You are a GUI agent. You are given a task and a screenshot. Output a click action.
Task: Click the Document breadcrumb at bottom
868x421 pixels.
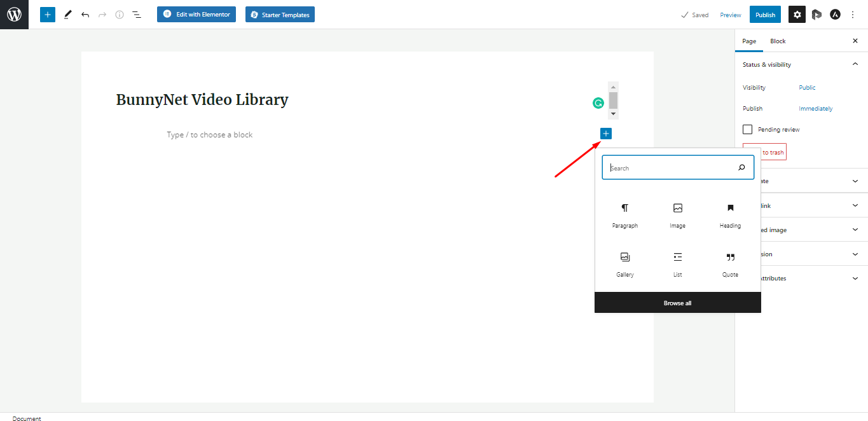[x=27, y=418]
